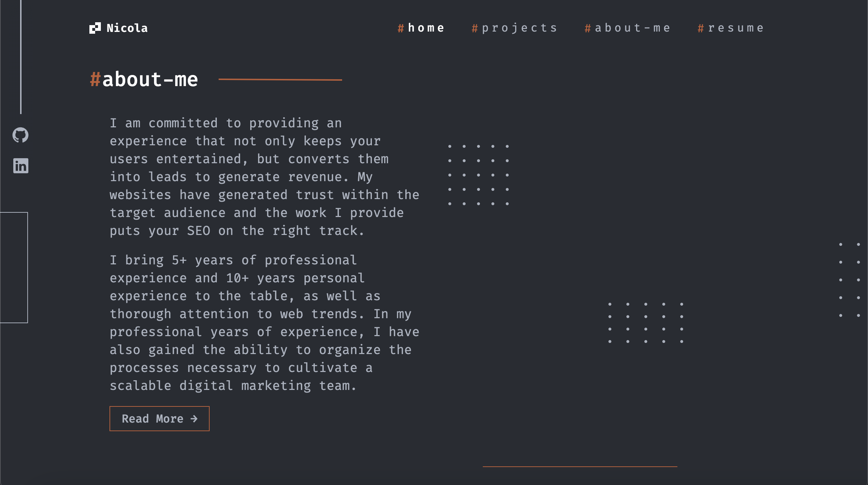868x485 pixels.
Task: Click the arrow inside Read More
Action: point(194,419)
